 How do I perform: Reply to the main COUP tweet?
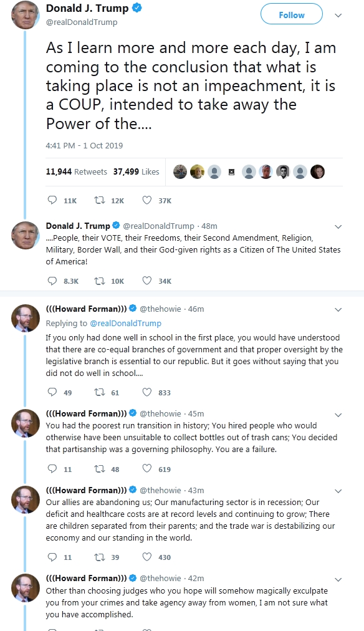coord(62,200)
